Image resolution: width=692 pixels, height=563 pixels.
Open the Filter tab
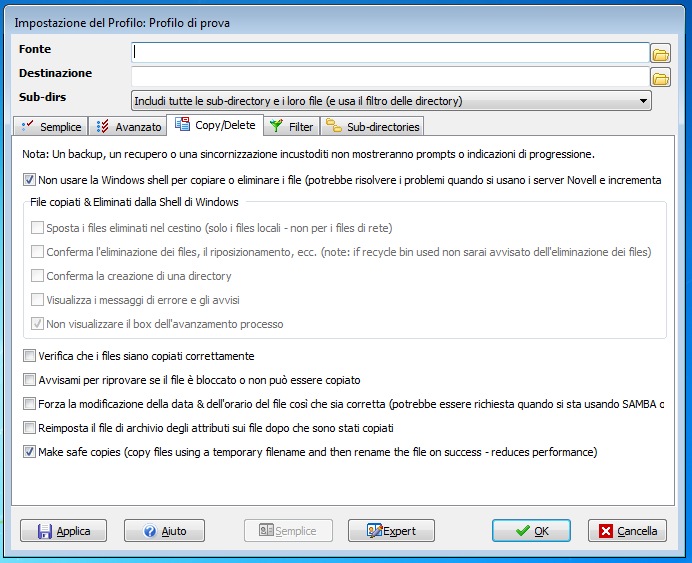point(292,127)
